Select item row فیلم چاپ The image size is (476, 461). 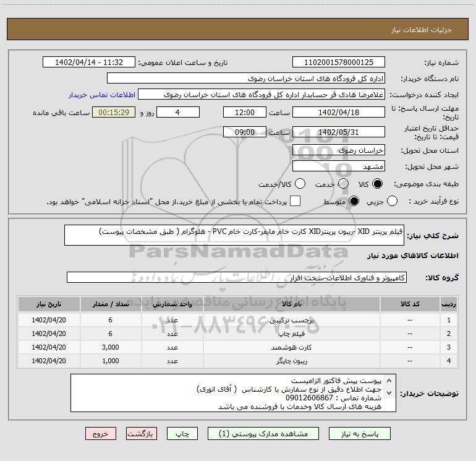[x=238, y=334]
